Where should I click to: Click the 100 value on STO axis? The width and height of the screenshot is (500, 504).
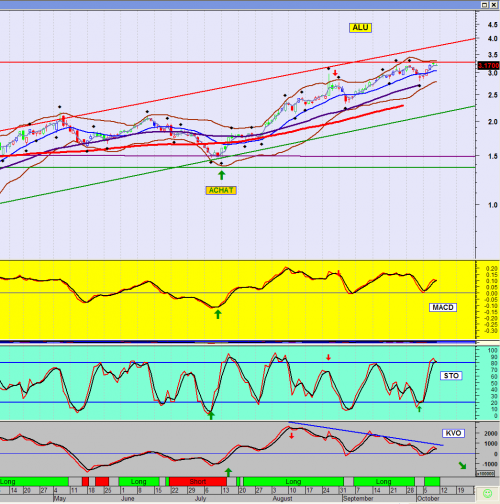[x=492, y=350]
